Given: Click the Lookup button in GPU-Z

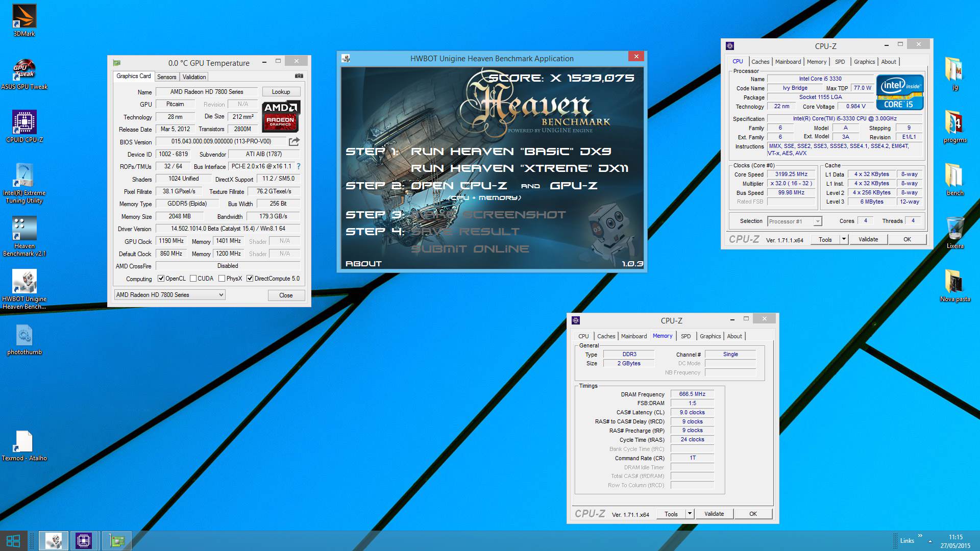Looking at the screenshot, I should pos(281,92).
